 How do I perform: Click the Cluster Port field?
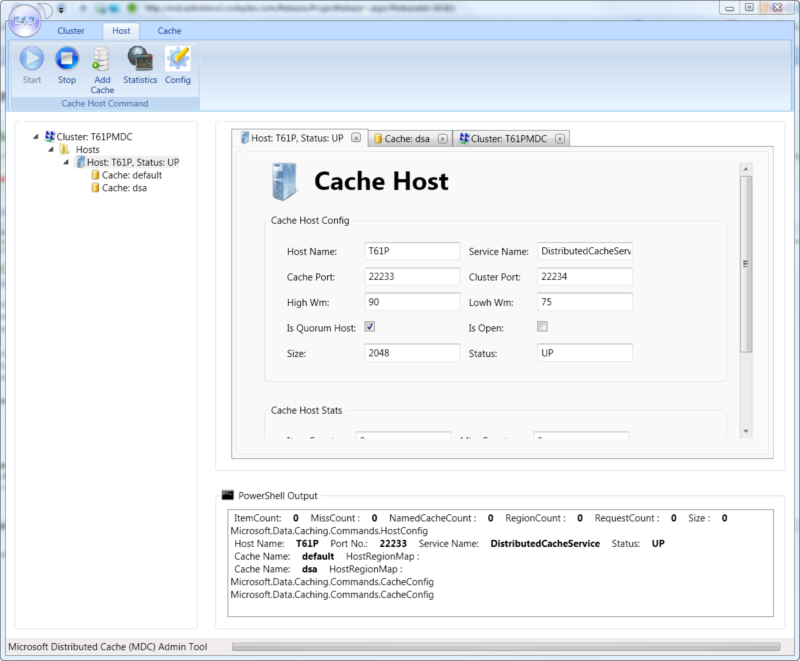[x=585, y=276]
